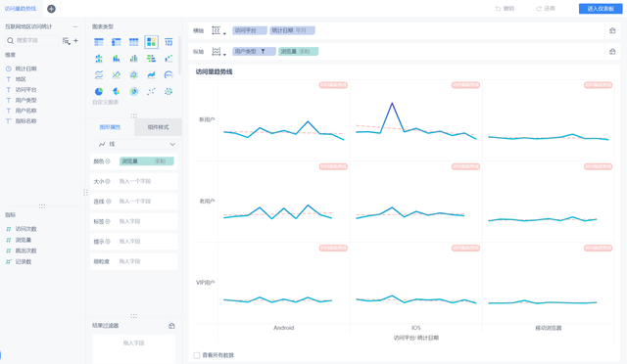The height and width of the screenshot is (364, 627).
Task: Choose the stacked column chart icon
Action: coord(117,59)
